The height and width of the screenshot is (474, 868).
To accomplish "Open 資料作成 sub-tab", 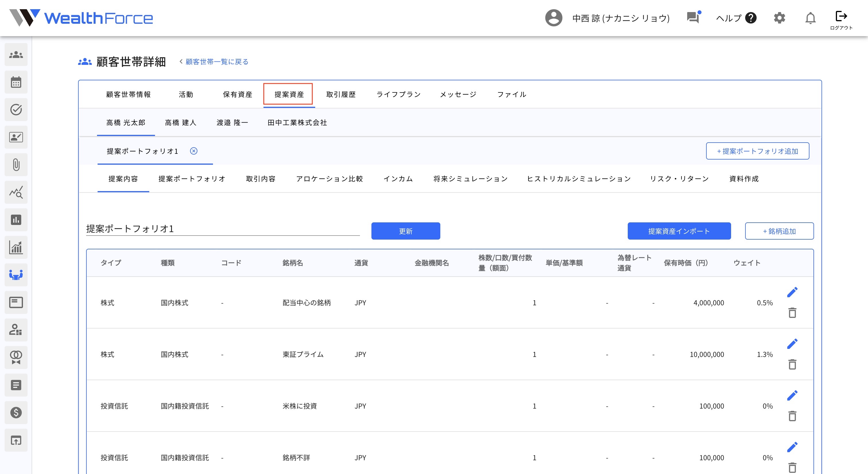I will coord(744,179).
